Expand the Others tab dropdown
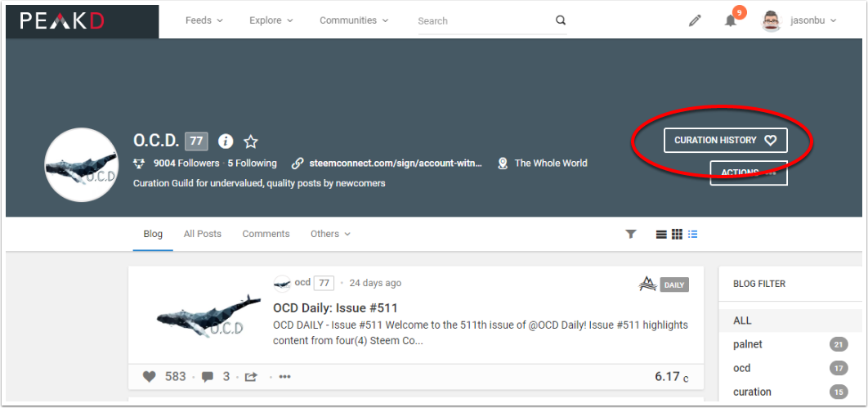 pos(330,234)
